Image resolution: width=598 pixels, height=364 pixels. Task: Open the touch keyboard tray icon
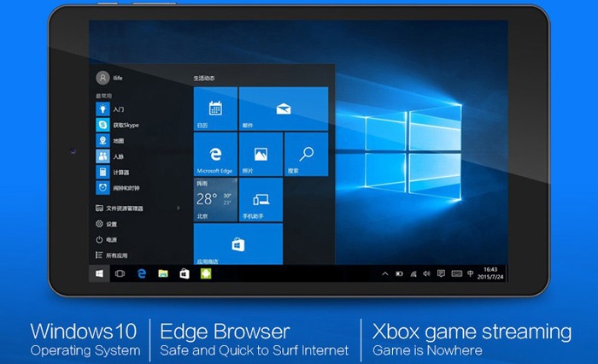(x=456, y=273)
